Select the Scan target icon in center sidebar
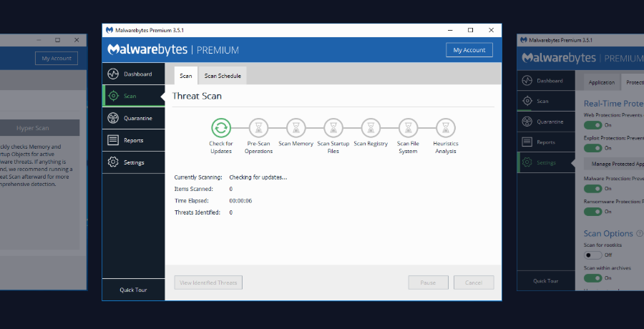 tap(113, 96)
